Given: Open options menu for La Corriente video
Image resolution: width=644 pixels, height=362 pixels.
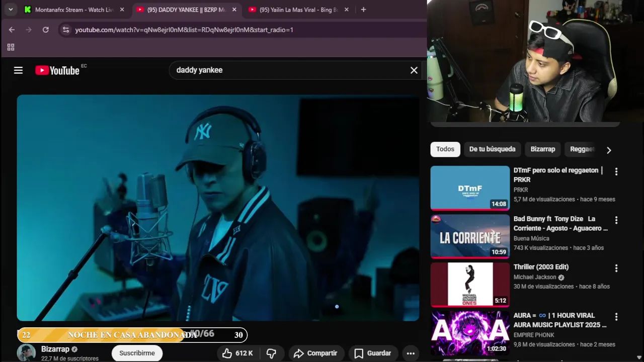Looking at the screenshot, I should click(616, 220).
